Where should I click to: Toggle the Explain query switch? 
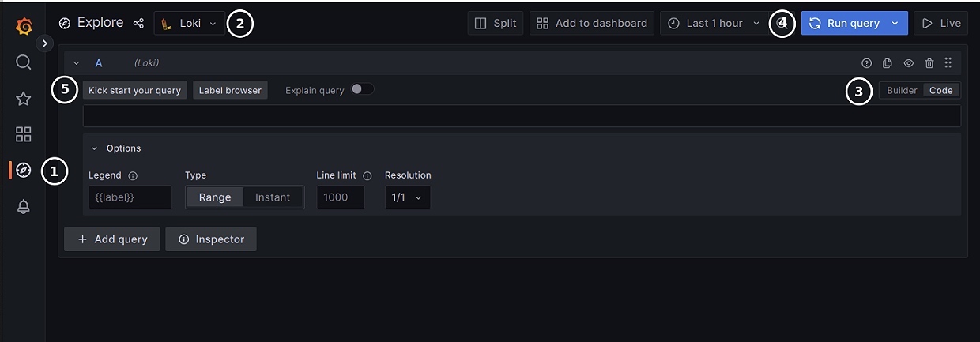363,89
